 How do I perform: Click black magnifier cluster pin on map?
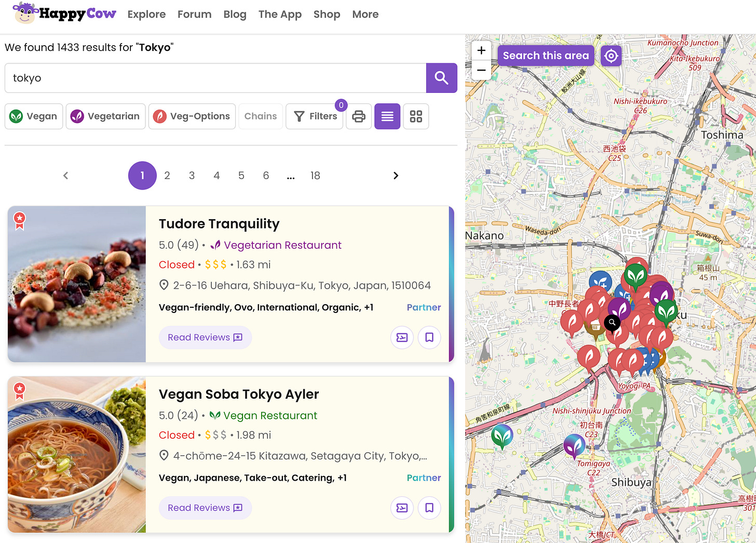612,322
